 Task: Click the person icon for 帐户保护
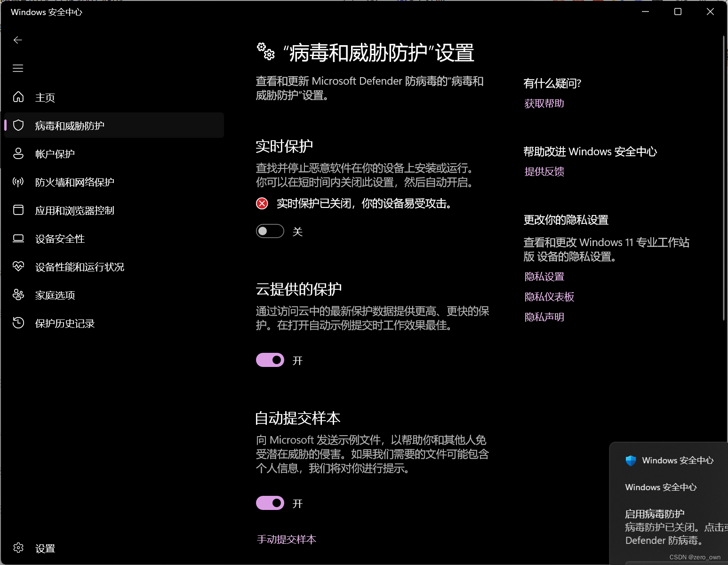coord(18,153)
